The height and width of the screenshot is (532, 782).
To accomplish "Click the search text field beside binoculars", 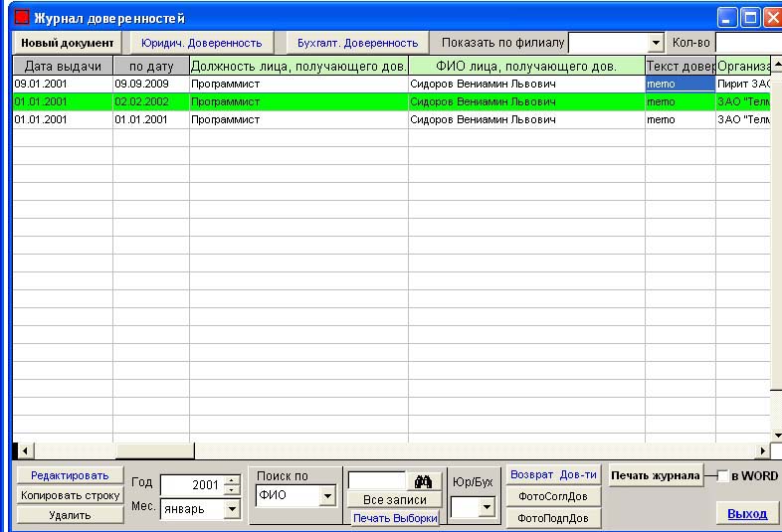I will 377,481.
